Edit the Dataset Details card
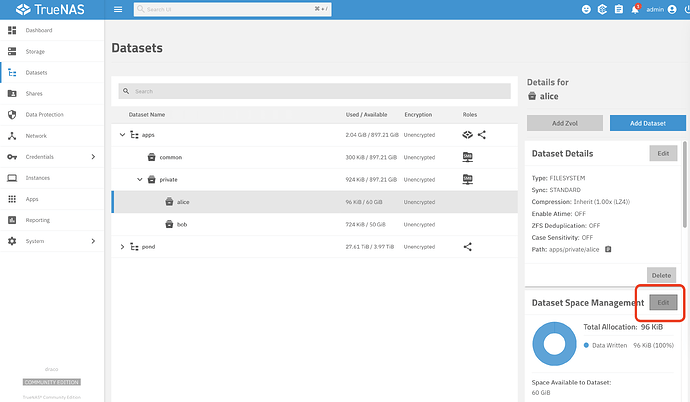 (663, 153)
